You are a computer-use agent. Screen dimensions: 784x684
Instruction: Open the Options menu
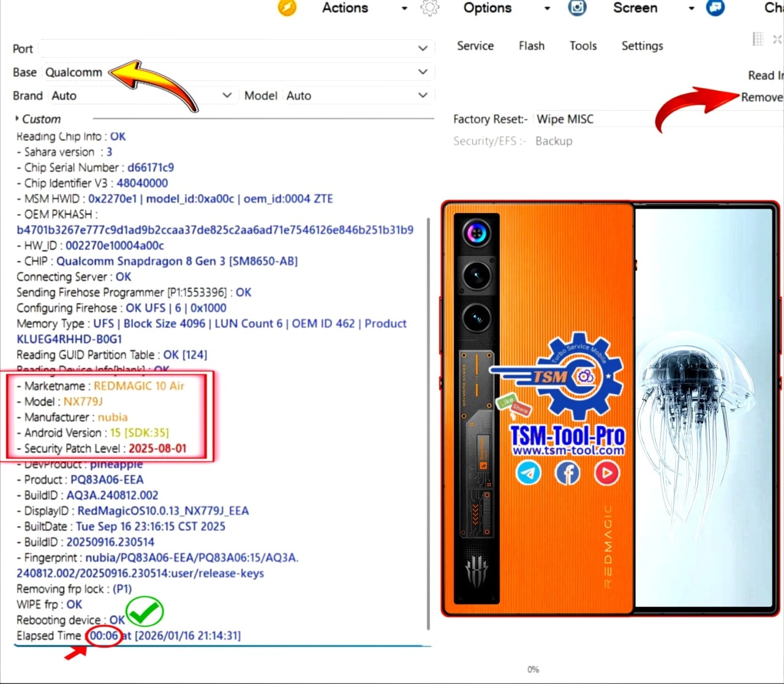(488, 8)
